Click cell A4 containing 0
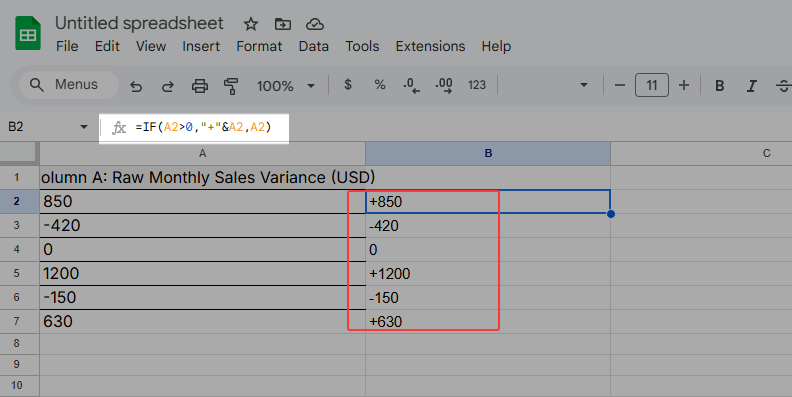 [x=203, y=250]
